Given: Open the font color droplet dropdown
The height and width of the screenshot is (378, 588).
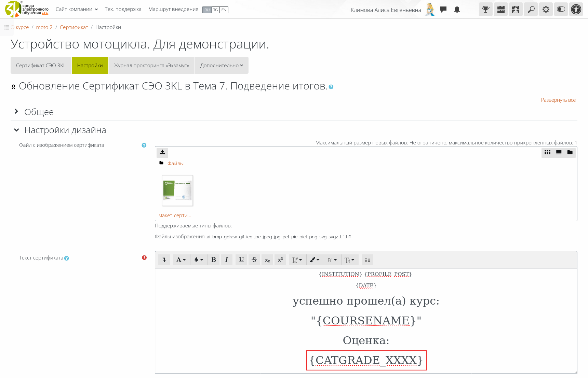Looking at the screenshot, I should (x=199, y=260).
